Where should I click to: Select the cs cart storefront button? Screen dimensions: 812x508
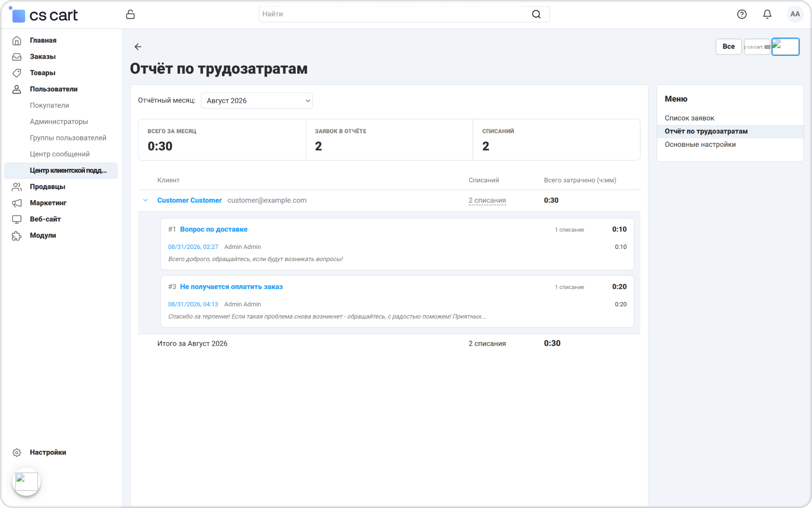click(757, 47)
